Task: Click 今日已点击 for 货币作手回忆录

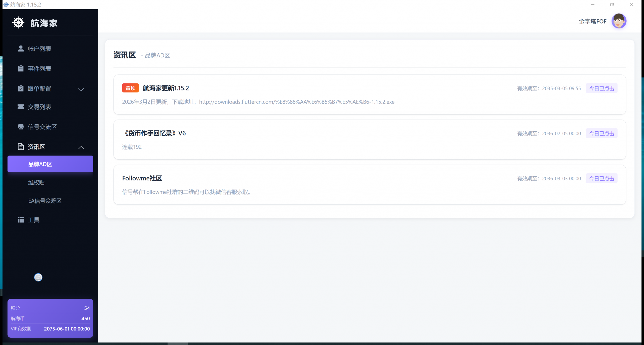Action: [601, 133]
